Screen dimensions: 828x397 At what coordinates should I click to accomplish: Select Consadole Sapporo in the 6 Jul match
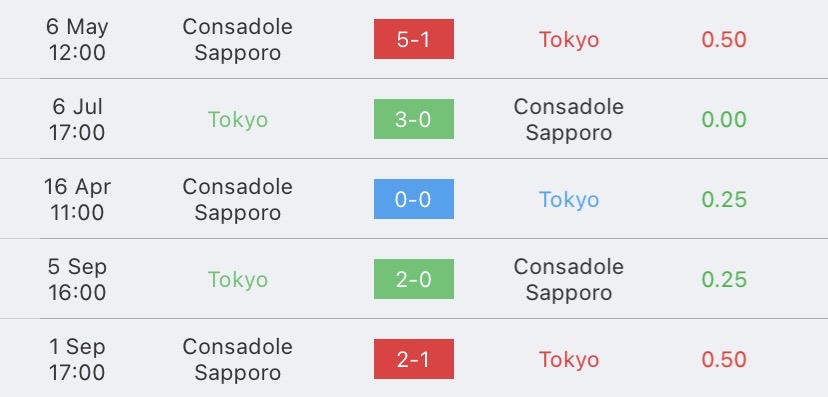(x=569, y=120)
